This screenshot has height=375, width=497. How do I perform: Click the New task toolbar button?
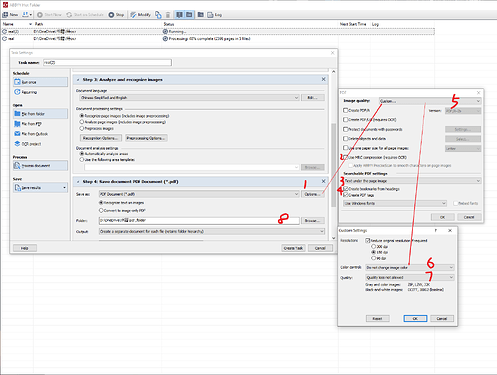(10, 15)
